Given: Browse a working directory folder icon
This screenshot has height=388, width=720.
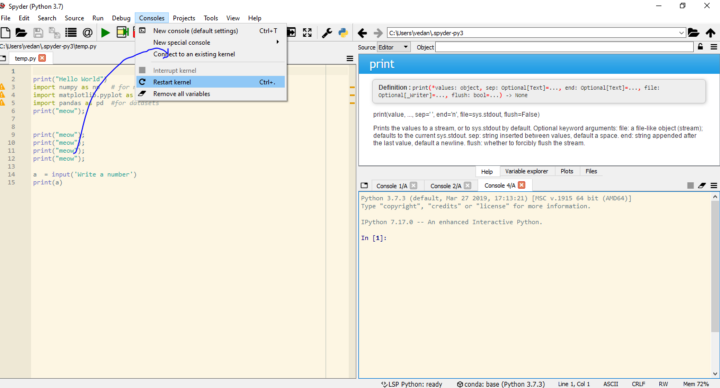Looking at the screenshot, I should pyautogui.click(x=693, y=33).
